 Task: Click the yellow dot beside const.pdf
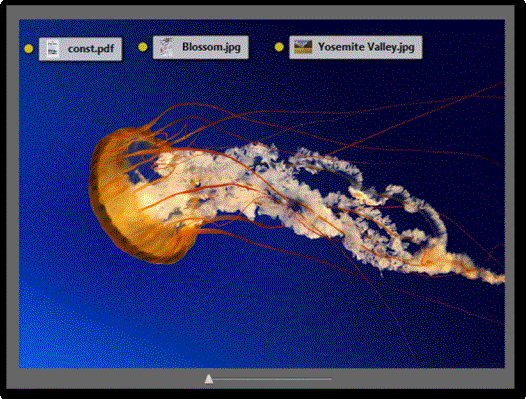click(x=29, y=49)
